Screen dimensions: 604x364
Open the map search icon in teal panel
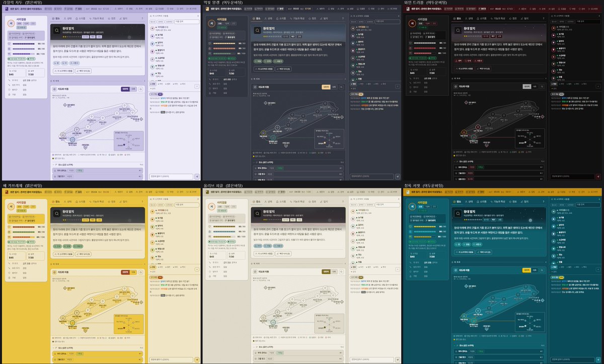pos(543,270)
